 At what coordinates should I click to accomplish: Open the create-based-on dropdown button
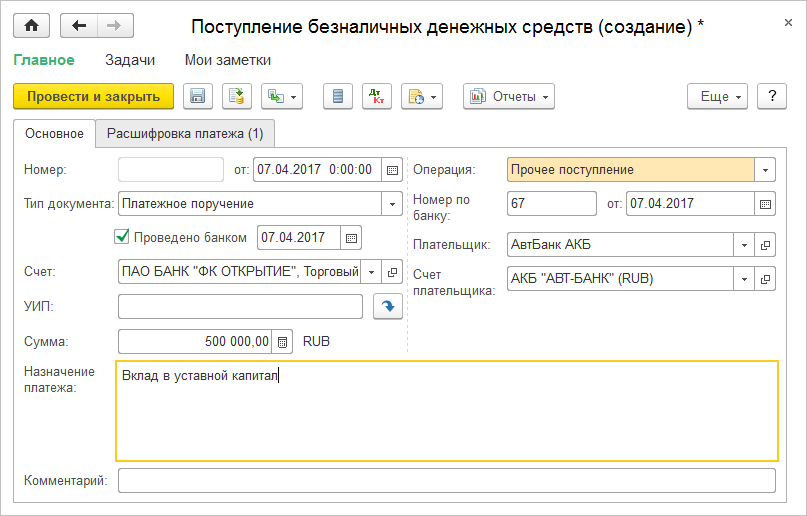tap(282, 96)
